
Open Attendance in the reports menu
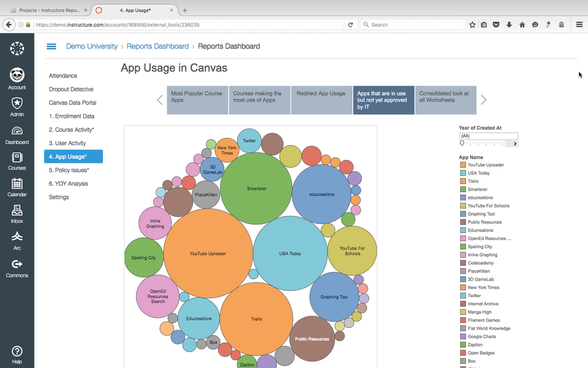(63, 76)
